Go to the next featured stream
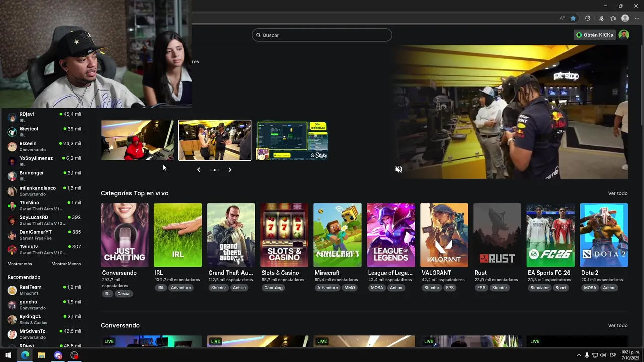644x362 pixels. [x=230, y=170]
